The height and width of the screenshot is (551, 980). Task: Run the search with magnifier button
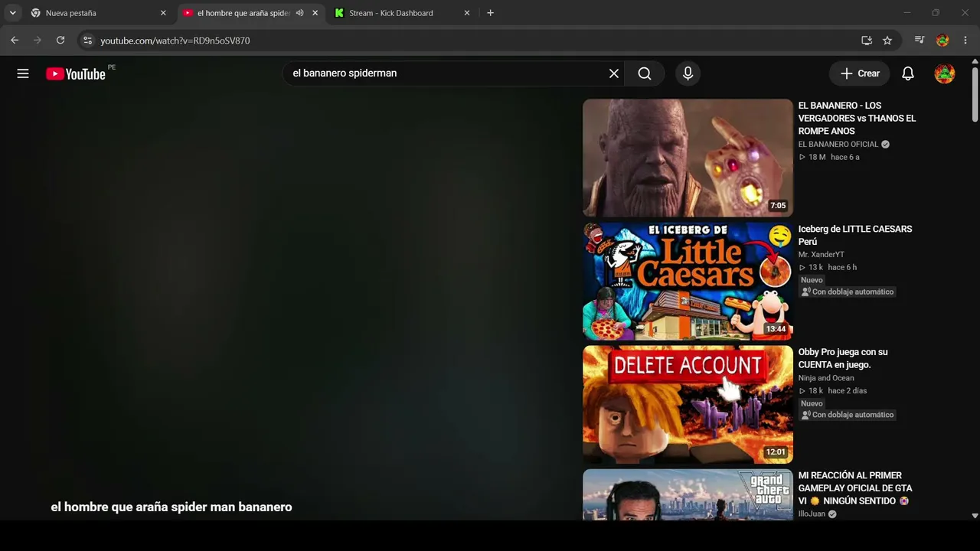[645, 73]
